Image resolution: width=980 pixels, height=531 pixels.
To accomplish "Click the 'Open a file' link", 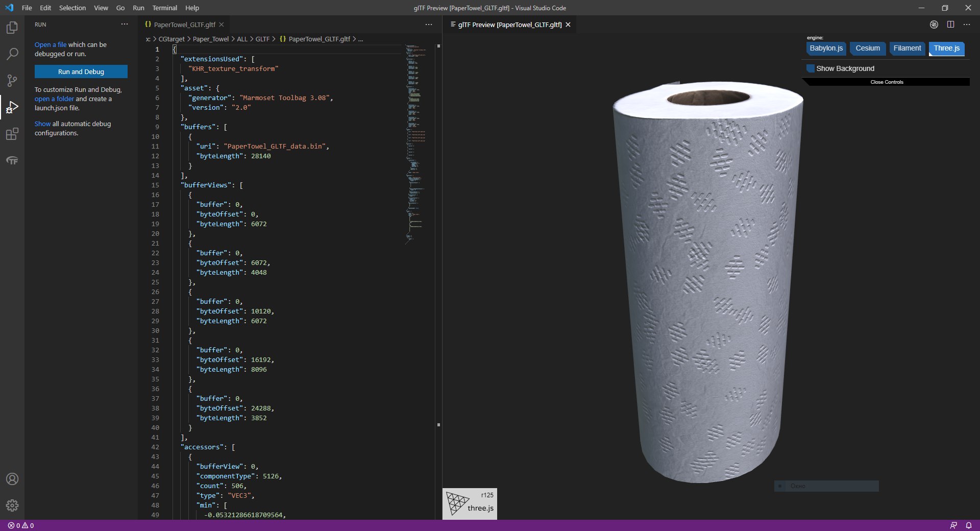I will pos(51,44).
